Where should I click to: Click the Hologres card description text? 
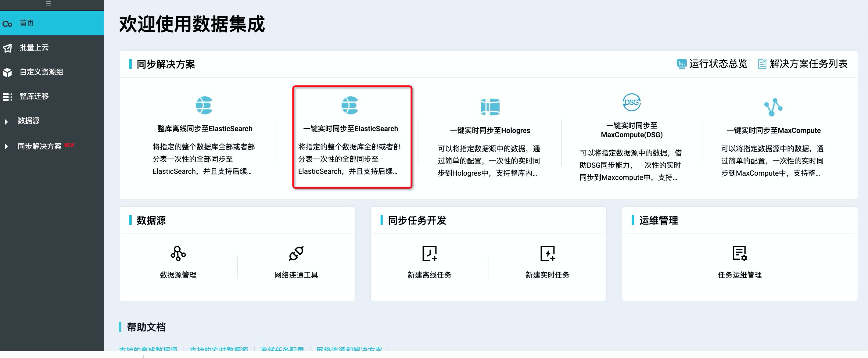coord(489,161)
